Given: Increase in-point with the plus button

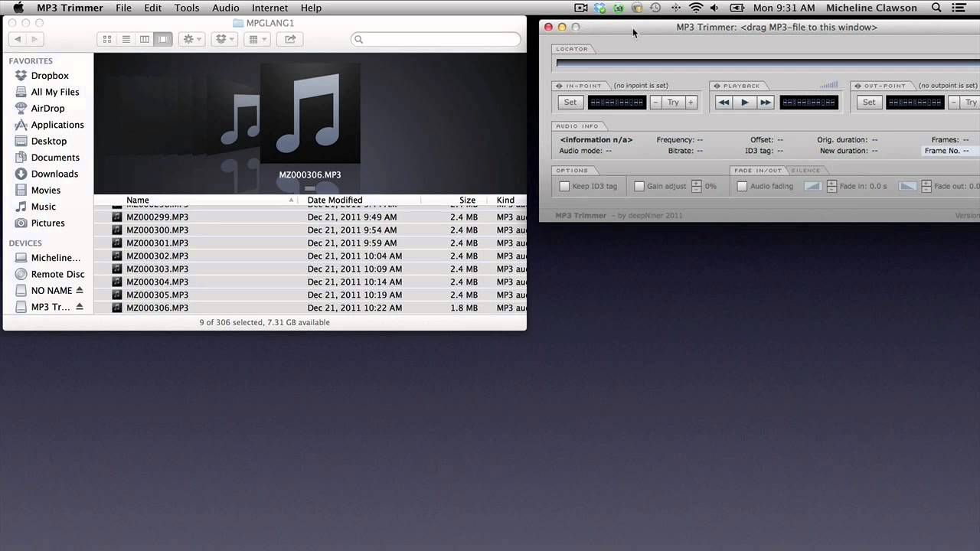Looking at the screenshot, I should pos(691,102).
